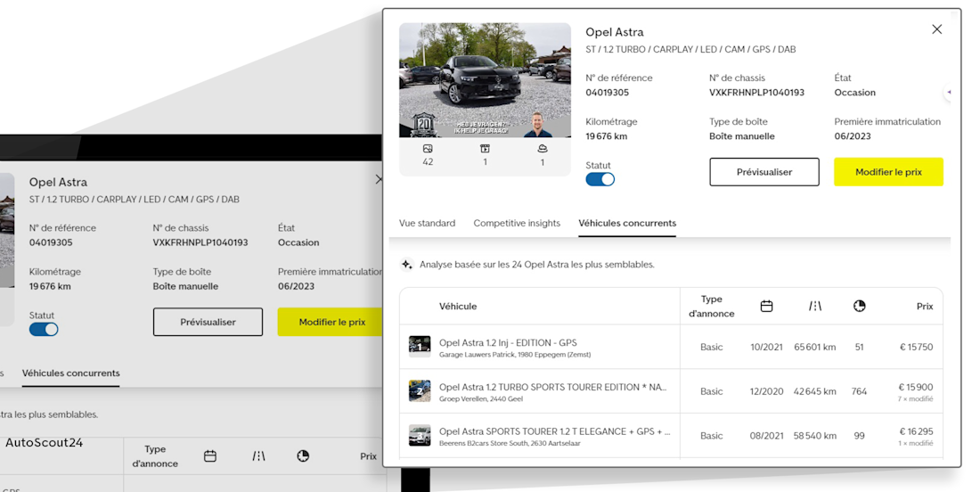Click registration date 08/2021
Screen dimensions: 980x492
point(767,436)
